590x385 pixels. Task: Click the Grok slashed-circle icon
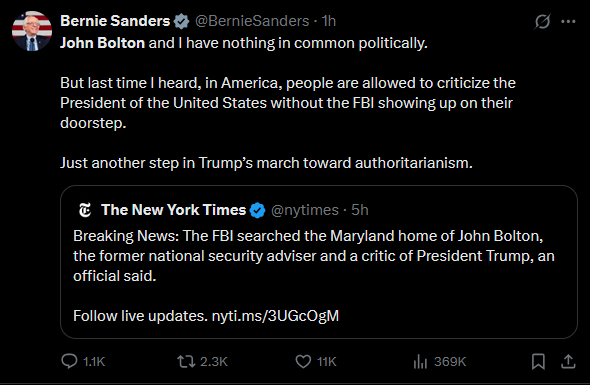[542, 21]
